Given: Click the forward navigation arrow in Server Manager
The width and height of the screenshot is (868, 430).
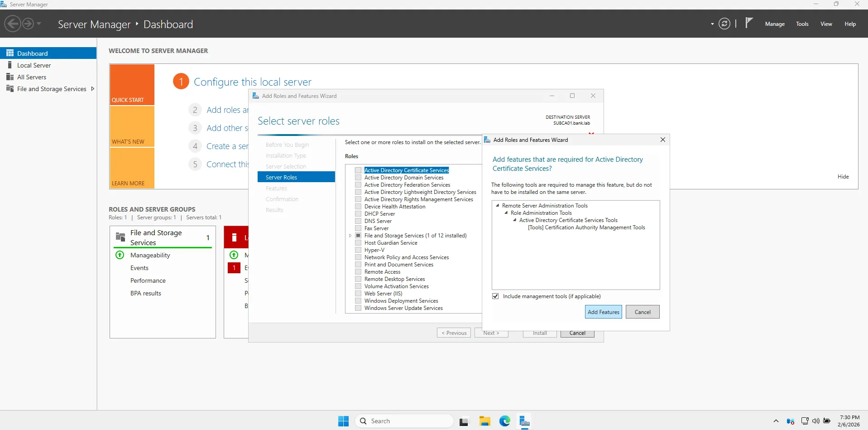Looking at the screenshot, I should click(28, 24).
